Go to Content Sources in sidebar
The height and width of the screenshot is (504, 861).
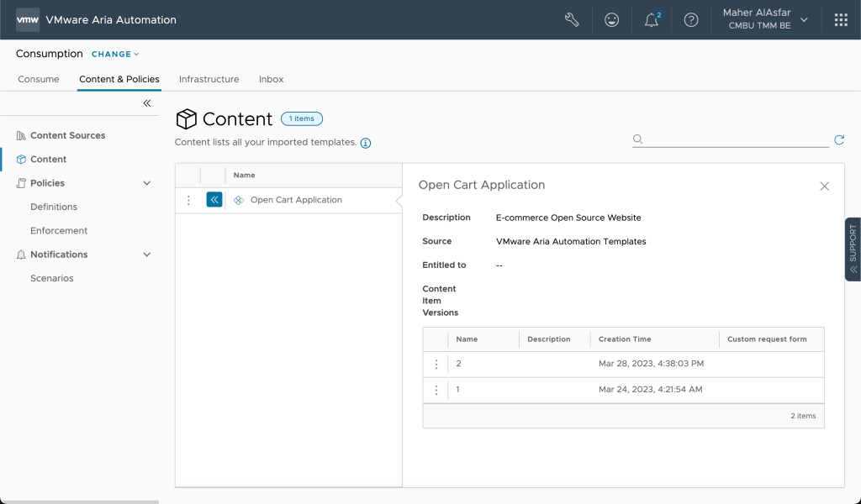tap(67, 135)
